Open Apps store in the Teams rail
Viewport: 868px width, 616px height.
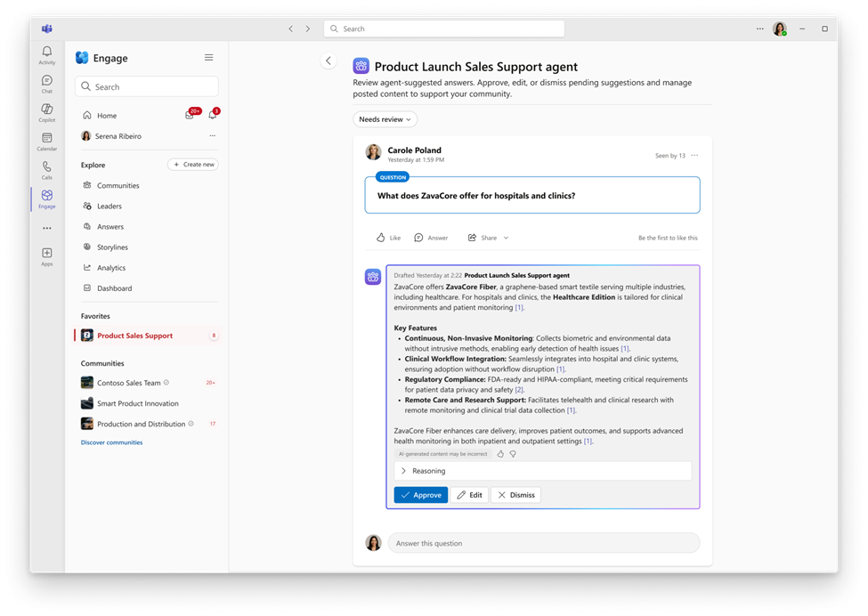pos(47,256)
